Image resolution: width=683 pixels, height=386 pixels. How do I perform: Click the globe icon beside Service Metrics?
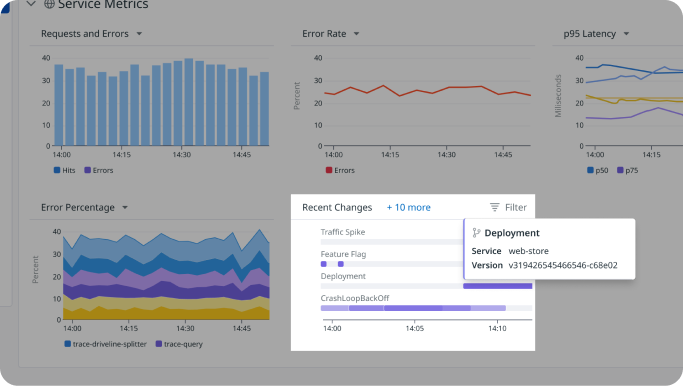click(49, 4)
